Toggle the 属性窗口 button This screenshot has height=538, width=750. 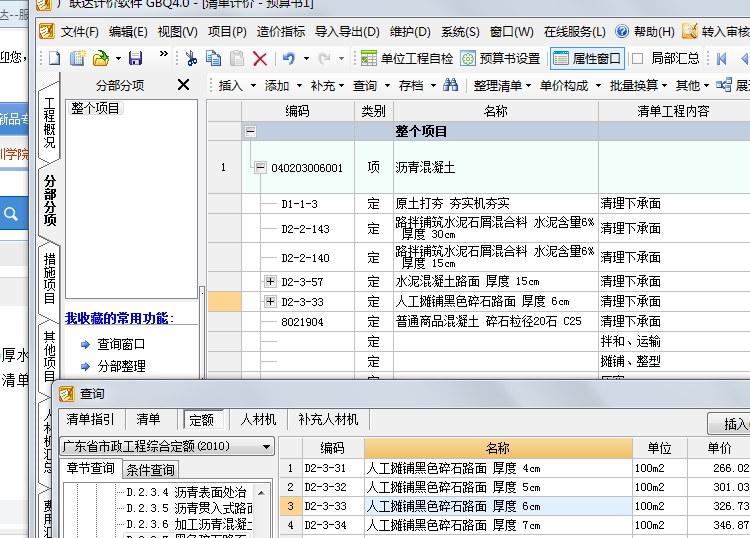(x=587, y=58)
